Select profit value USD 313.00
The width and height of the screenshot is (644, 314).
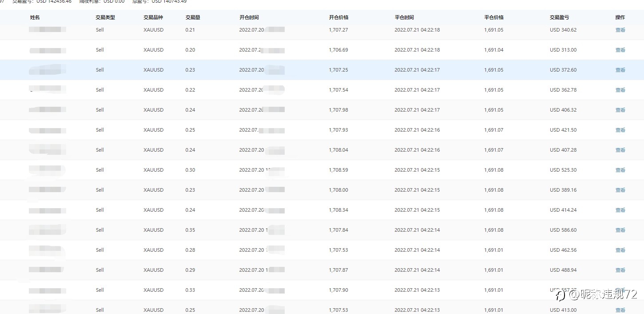[x=563, y=50]
